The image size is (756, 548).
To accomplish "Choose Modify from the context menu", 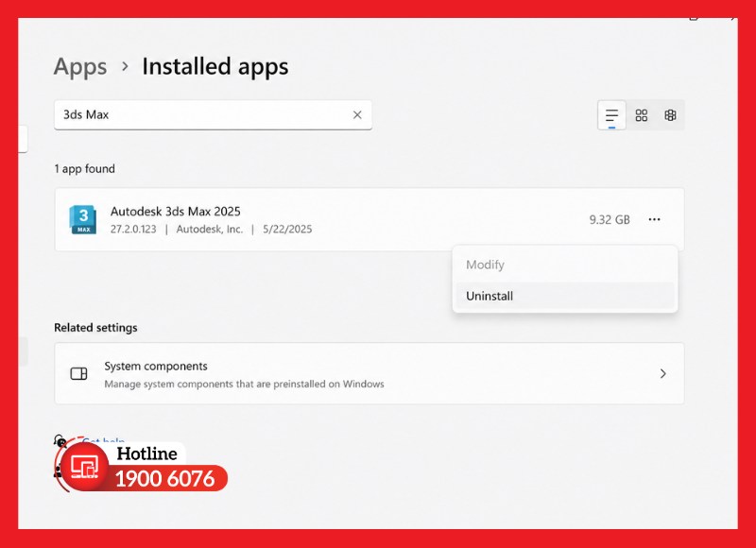I will (x=564, y=265).
